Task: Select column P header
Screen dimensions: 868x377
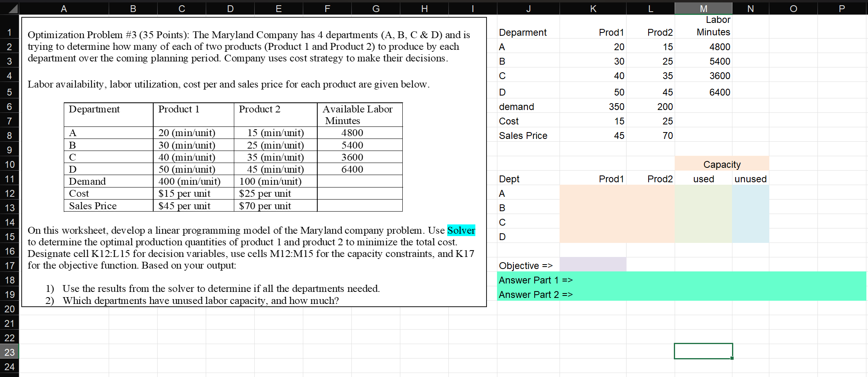Action: (841, 8)
